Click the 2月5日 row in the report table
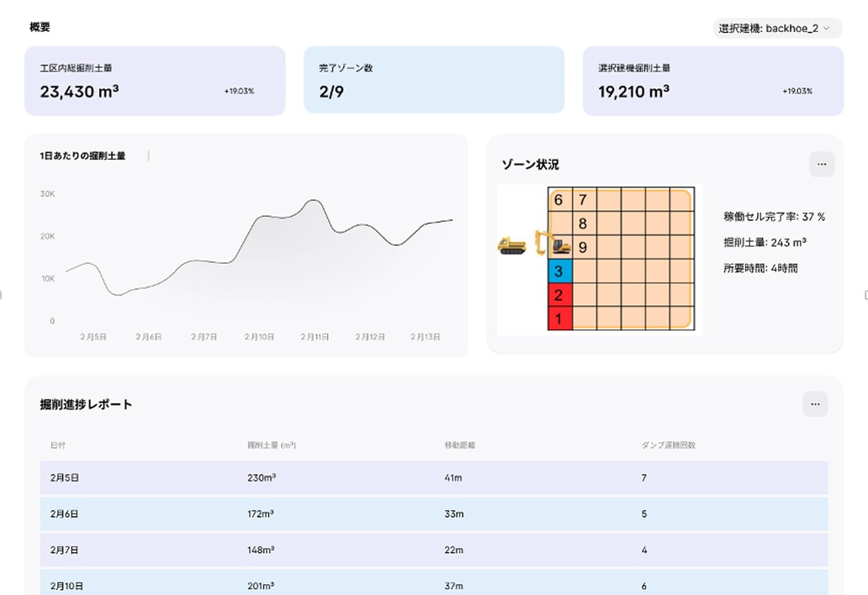Image resolution: width=868 pixels, height=595 pixels. coord(433,477)
